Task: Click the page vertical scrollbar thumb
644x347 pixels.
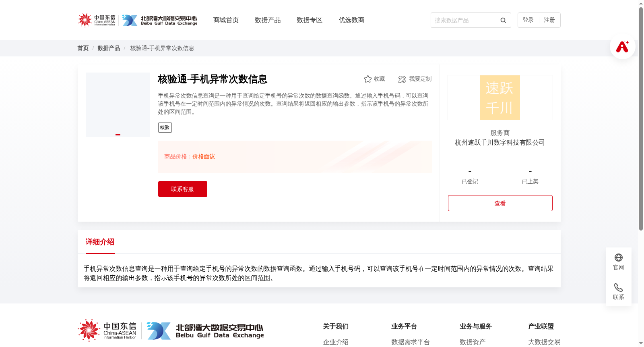Action: pos(641,119)
